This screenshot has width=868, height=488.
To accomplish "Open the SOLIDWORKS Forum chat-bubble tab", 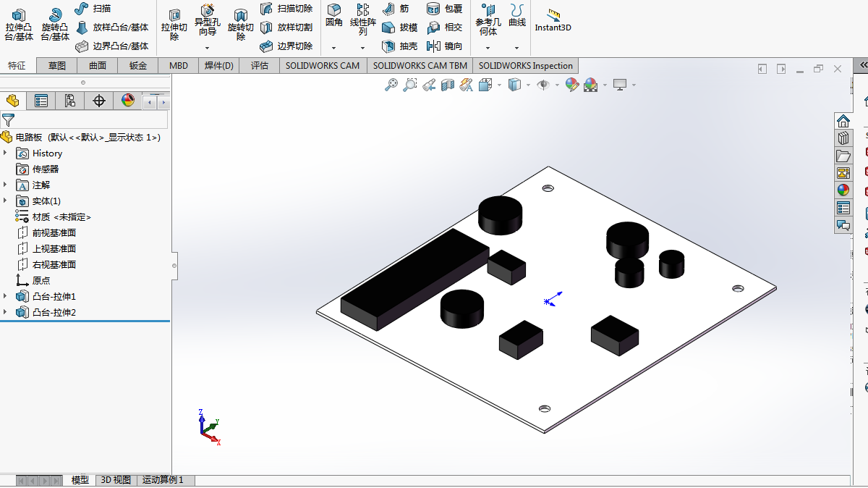I will pyautogui.click(x=843, y=224).
